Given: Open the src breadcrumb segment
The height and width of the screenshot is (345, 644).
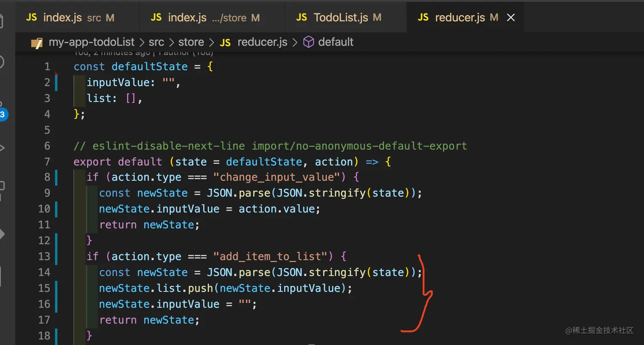Looking at the screenshot, I should (156, 42).
